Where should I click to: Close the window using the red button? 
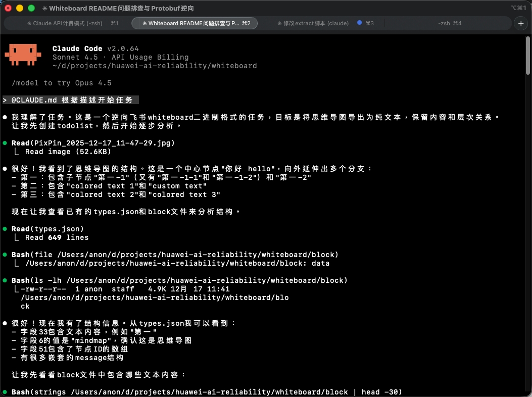tap(8, 8)
